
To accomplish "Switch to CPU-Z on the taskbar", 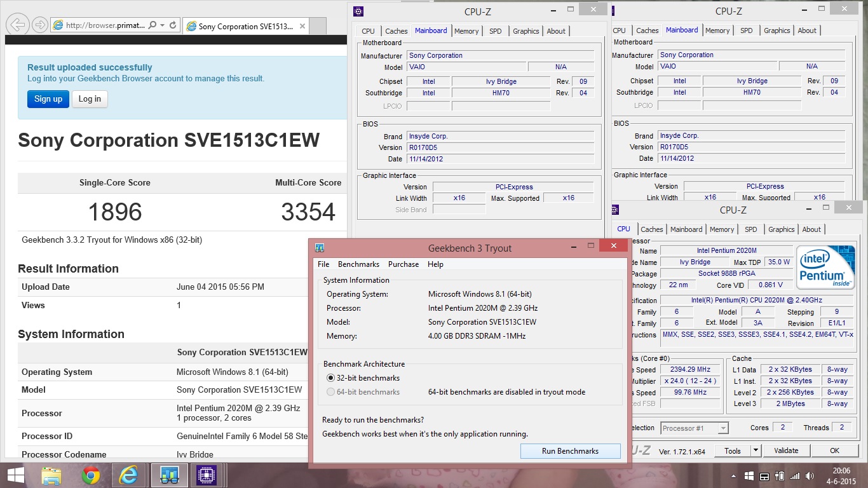I will click(x=206, y=475).
